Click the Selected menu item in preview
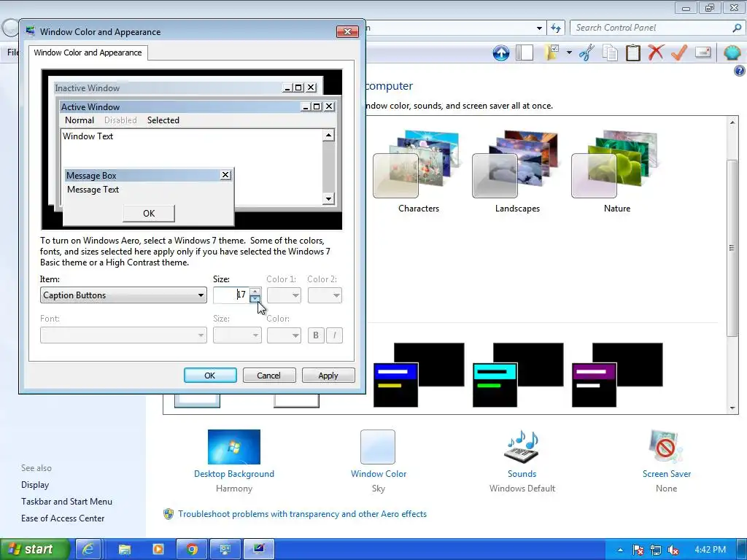Image resolution: width=747 pixels, height=560 pixels. click(x=163, y=120)
